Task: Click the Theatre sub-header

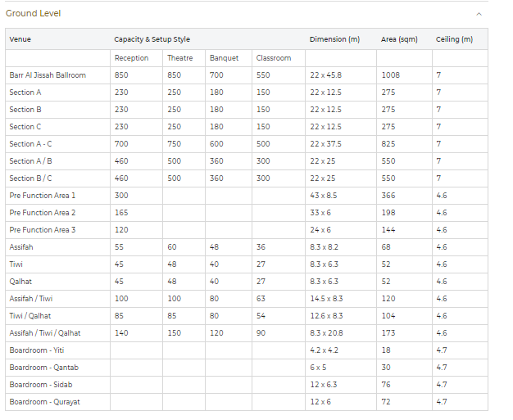Action: 179,58
